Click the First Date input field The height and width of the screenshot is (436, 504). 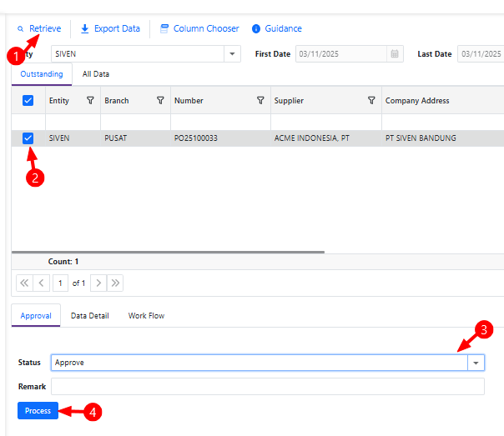(341, 54)
